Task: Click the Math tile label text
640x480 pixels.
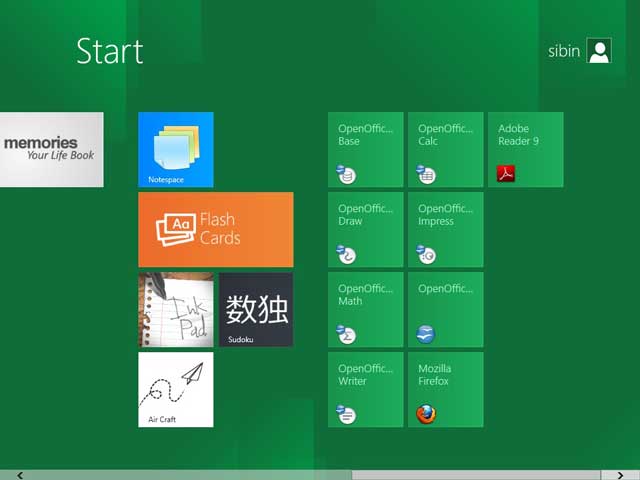Action: pyautogui.click(x=350, y=301)
